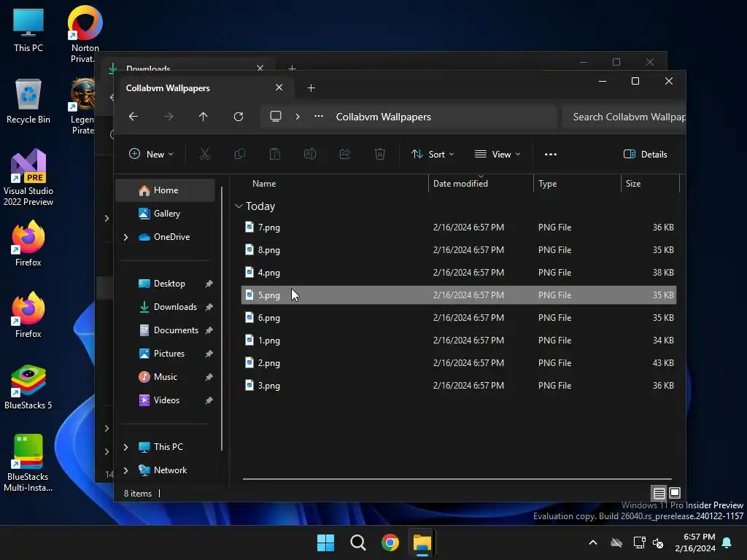The image size is (747, 560).
Task: Sort by Date modified column header
Action: pos(481,184)
